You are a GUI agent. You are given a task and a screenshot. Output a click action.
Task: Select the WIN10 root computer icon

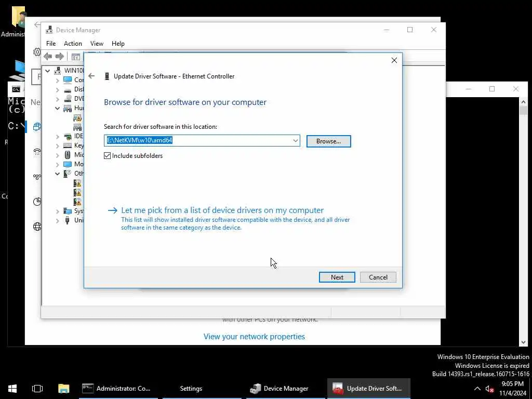coord(58,70)
